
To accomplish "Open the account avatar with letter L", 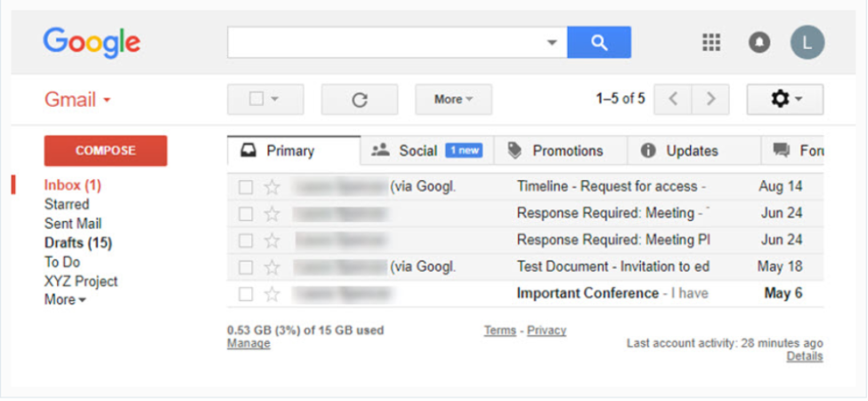I will pyautogui.click(x=807, y=42).
